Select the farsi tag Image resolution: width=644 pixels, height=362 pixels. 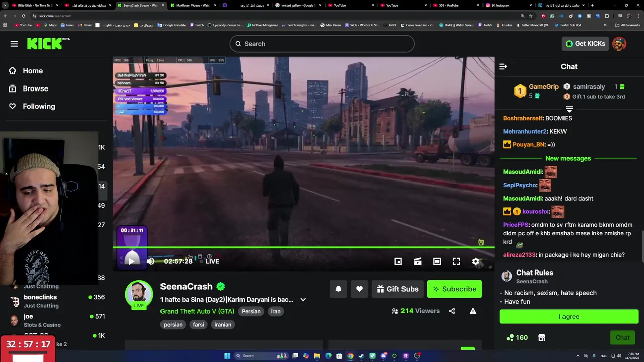199,325
